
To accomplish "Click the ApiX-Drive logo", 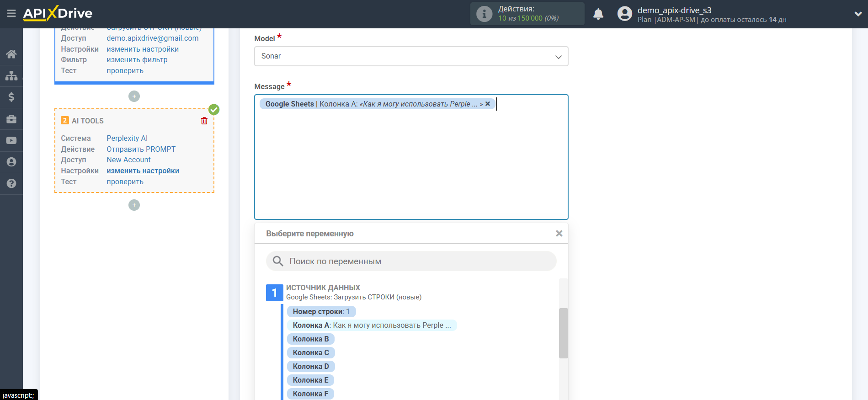I will (58, 13).
